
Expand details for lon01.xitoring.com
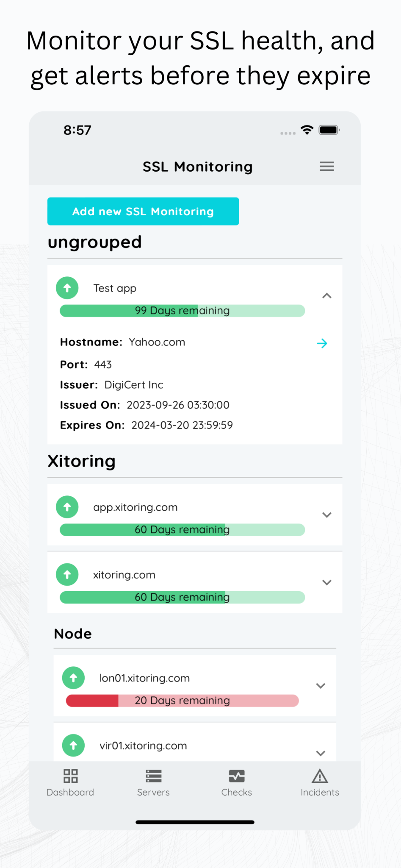(321, 685)
